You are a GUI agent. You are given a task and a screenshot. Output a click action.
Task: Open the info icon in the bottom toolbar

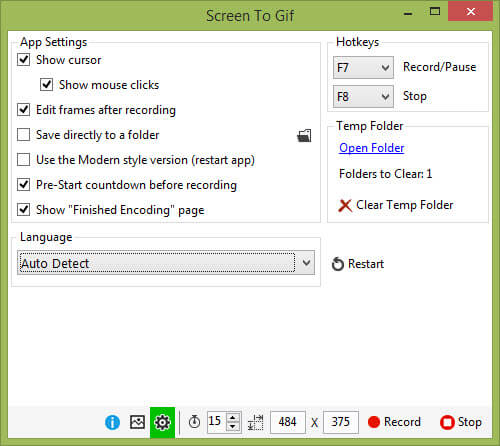tap(112, 422)
